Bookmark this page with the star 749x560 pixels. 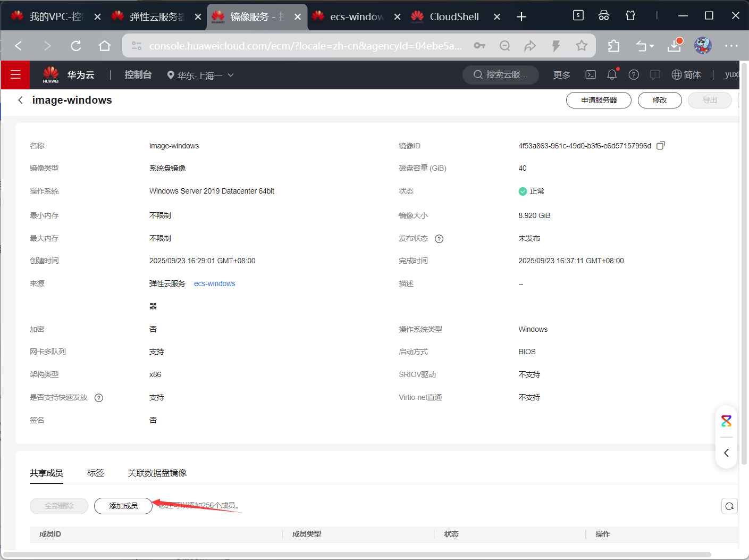(x=582, y=46)
